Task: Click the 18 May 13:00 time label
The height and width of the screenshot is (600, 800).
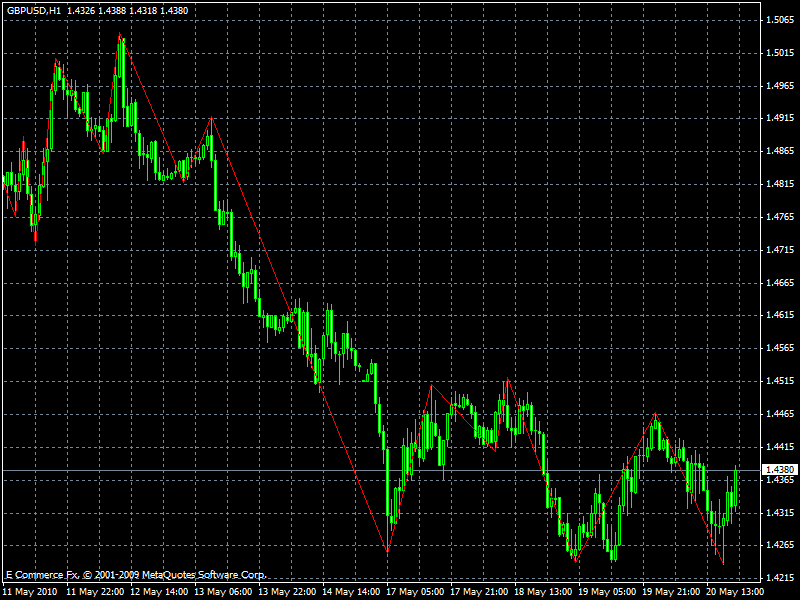Action: [x=545, y=591]
